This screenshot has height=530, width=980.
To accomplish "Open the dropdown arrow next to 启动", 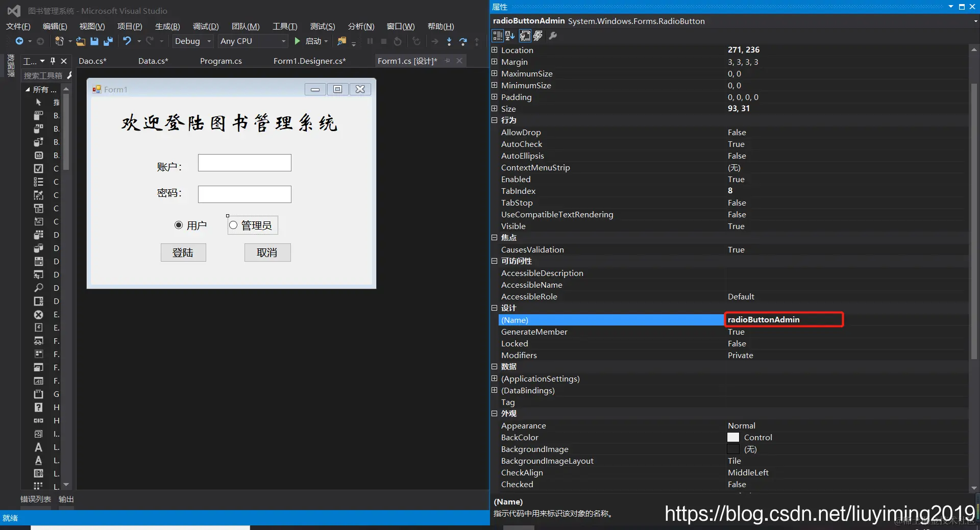I will tap(326, 41).
